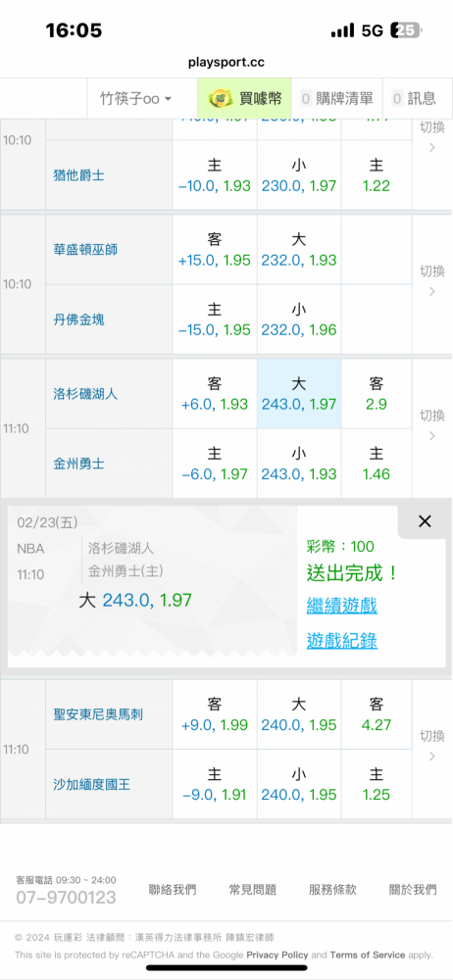Screen dimensions: 453x980
Task: Click 切換 arrow for the 猶他爵士 game
Action: [x=431, y=137]
